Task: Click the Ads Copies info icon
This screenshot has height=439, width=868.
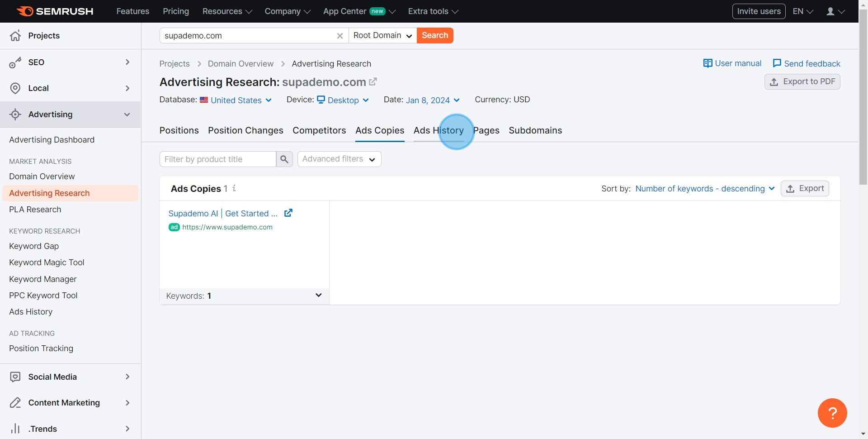Action: click(234, 188)
